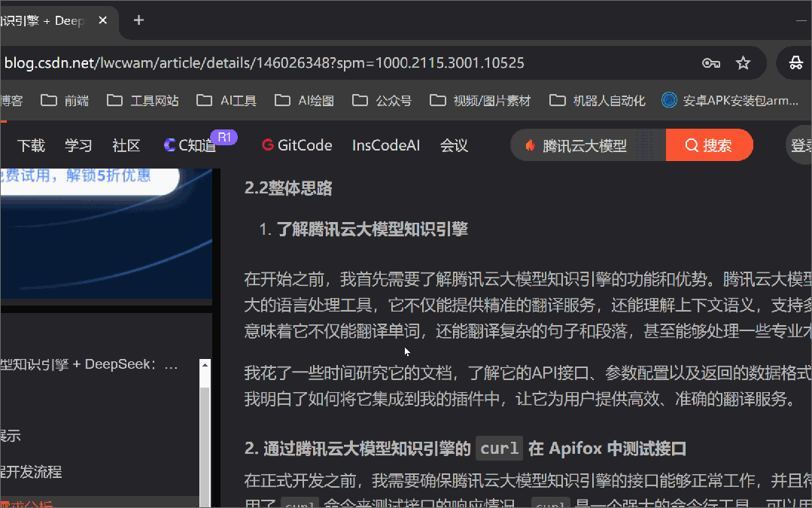The image size is (812, 508).
Task: Click the sidebar scrollbar up arrow
Action: pos(205,365)
